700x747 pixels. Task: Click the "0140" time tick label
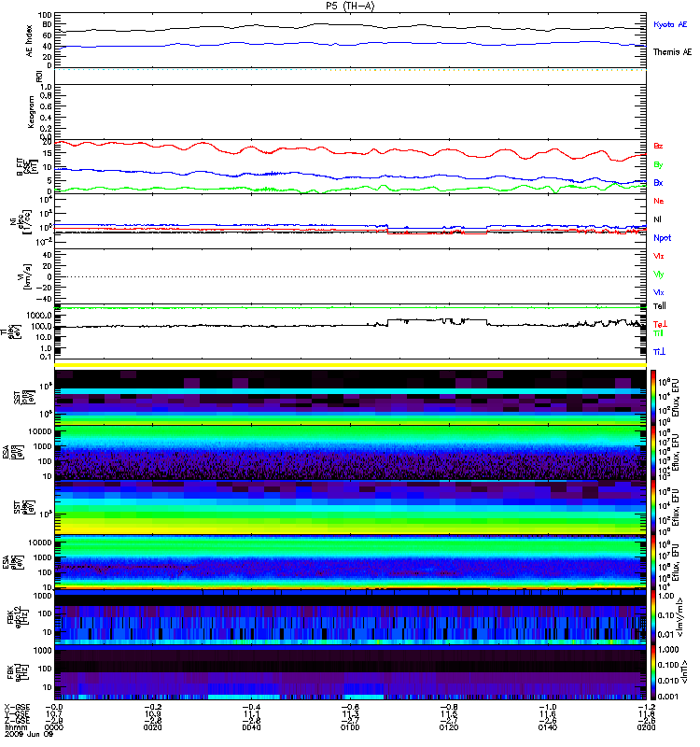point(547,727)
